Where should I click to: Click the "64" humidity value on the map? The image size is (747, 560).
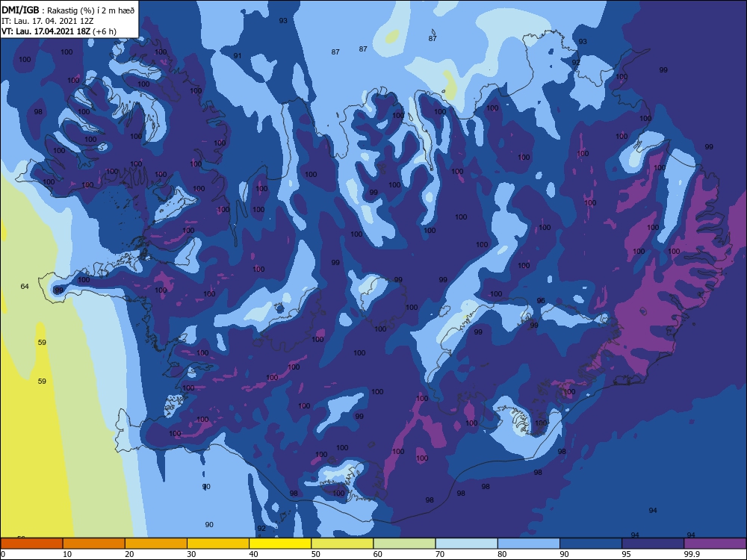(25, 286)
